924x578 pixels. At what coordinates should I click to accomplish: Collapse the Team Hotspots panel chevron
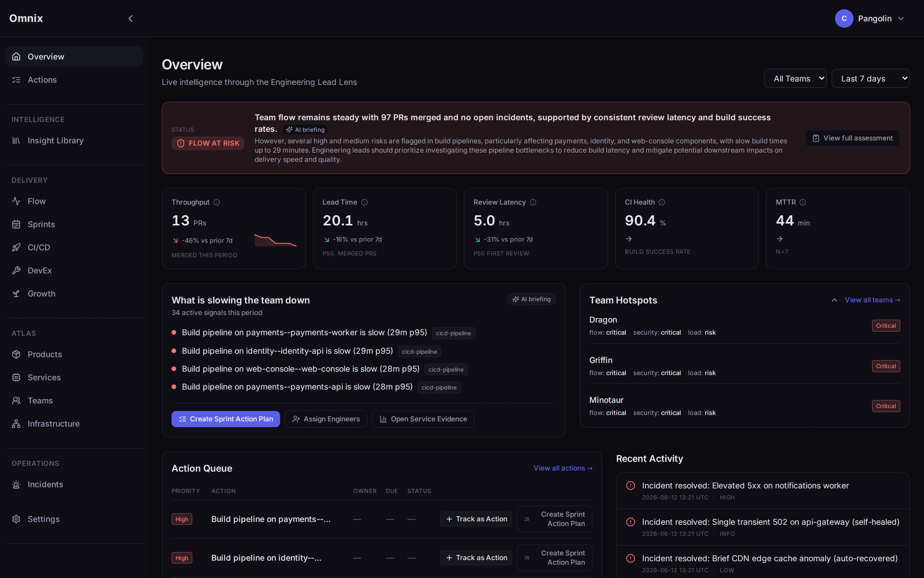point(835,300)
